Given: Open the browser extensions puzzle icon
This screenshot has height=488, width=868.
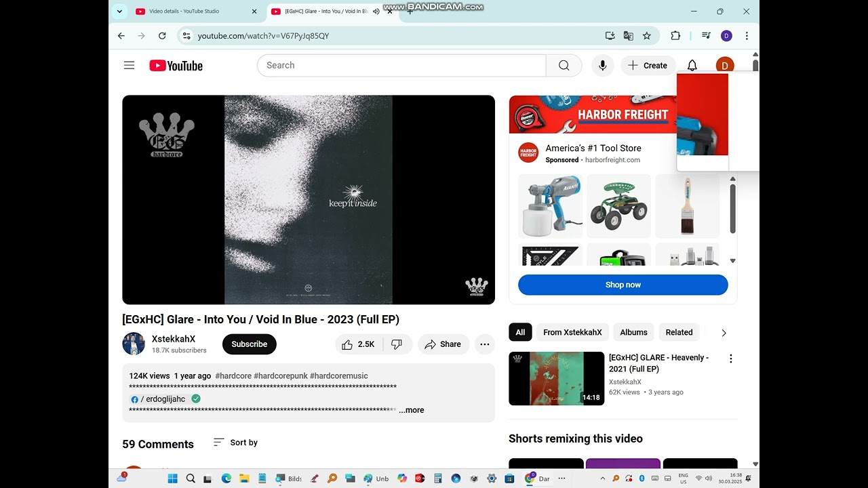Looking at the screenshot, I should point(675,36).
